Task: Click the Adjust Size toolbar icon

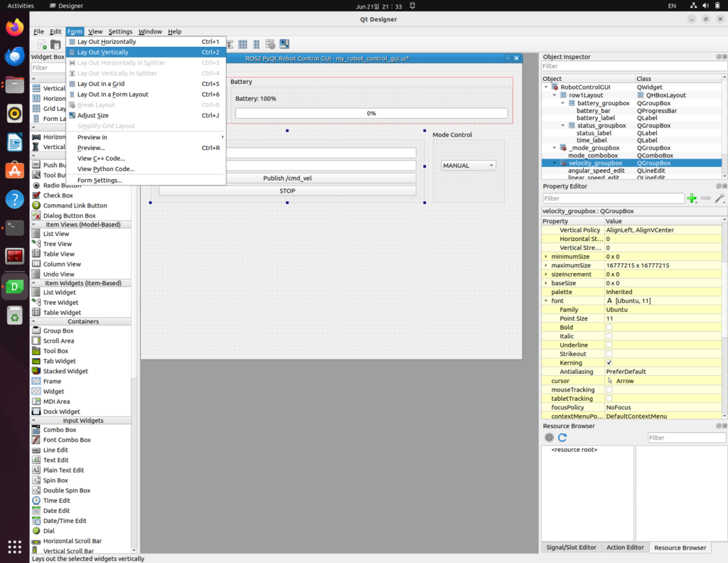Action: pos(284,44)
